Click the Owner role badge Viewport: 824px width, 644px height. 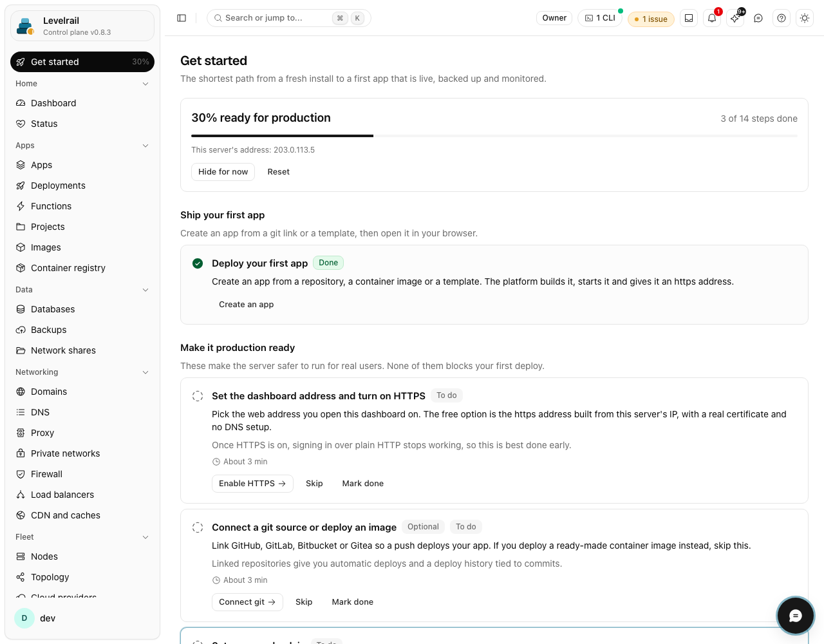pyautogui.click(x=554, y=18)
